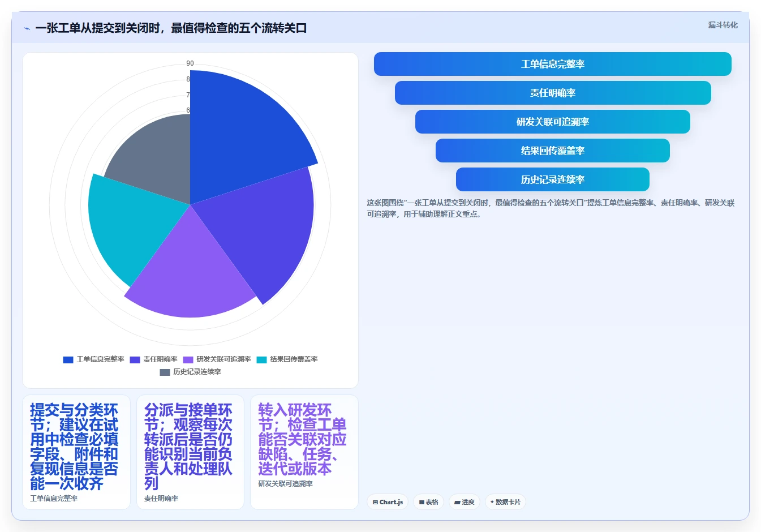Click the 结果回传覆盖率 legend label
The image size is (761, 532).
(x=294, y=359)
